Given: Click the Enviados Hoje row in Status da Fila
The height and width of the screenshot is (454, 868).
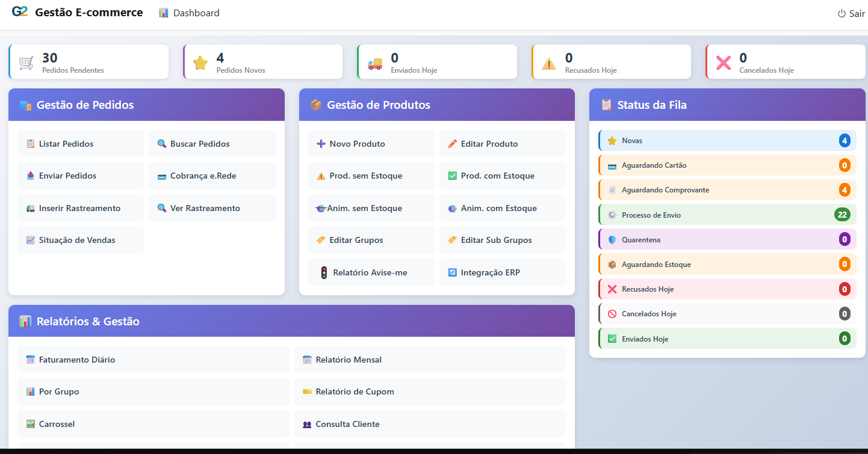Looking at the screenshot, I should pos(727,339).
